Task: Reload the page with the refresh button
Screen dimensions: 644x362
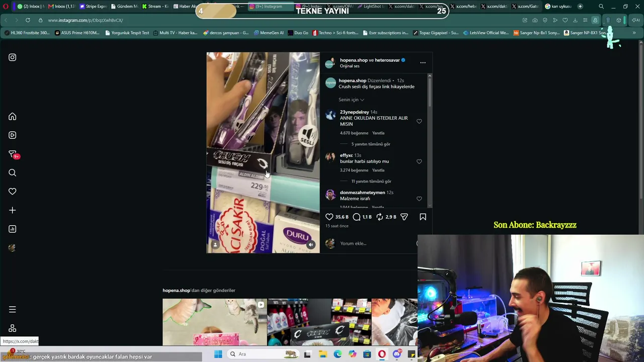Action: pos(28,20)
